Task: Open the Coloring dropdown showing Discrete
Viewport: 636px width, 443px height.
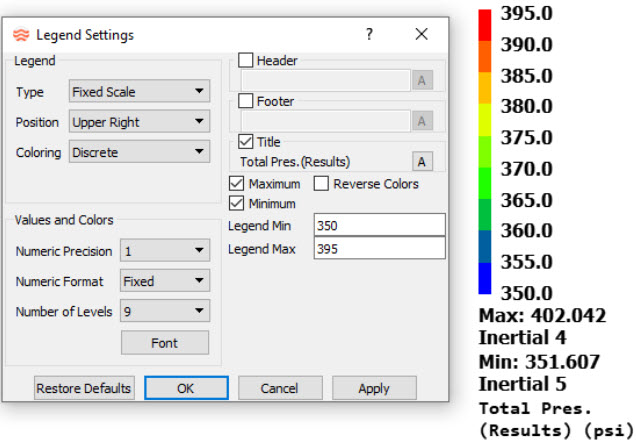Action: click(x=139, y=152)
